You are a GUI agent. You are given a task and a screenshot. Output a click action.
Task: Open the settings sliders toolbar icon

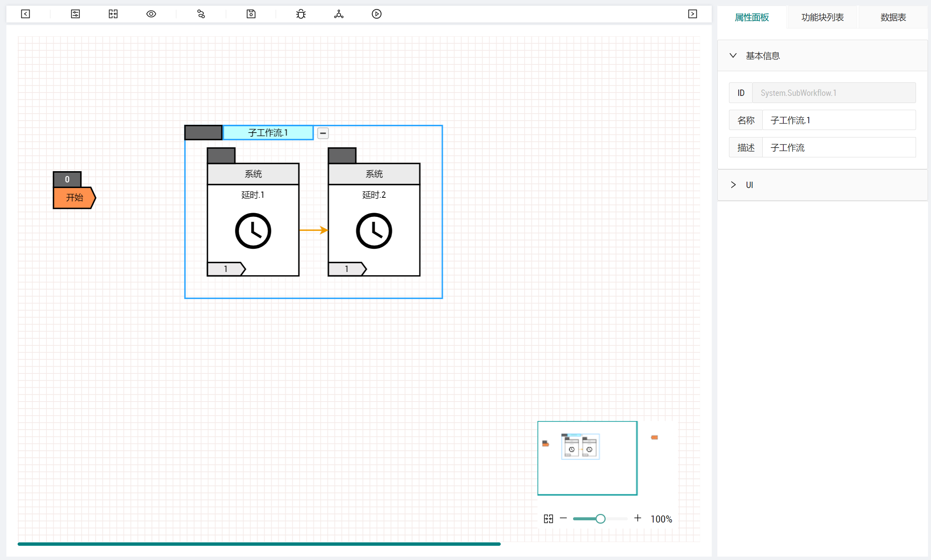75,14
